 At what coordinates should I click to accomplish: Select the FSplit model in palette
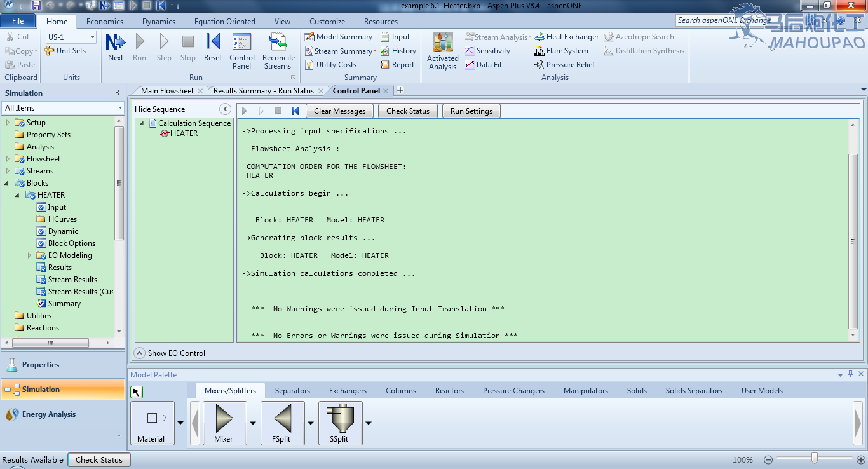[x=283, y=423]
